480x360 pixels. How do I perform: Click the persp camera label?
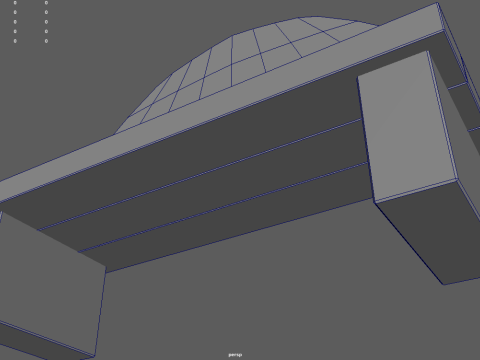point(235,355)
